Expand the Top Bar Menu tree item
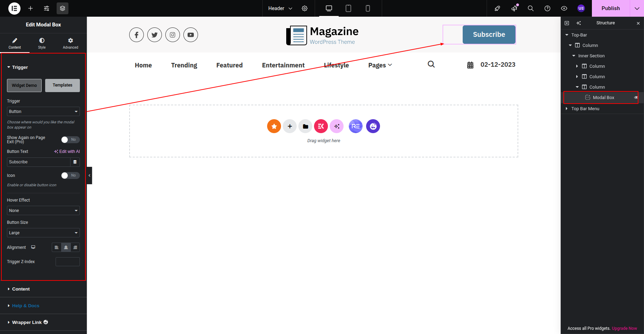 pyautogui.click(x=567, y=109)
